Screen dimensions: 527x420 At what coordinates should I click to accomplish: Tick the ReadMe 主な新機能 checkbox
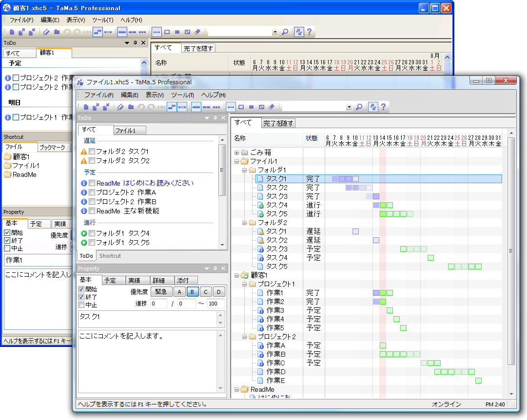pos(92,211)
